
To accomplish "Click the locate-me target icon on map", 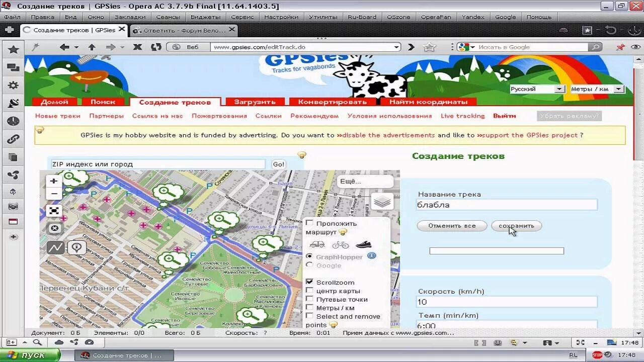I will pyautogui.click(x=54, y=228).
